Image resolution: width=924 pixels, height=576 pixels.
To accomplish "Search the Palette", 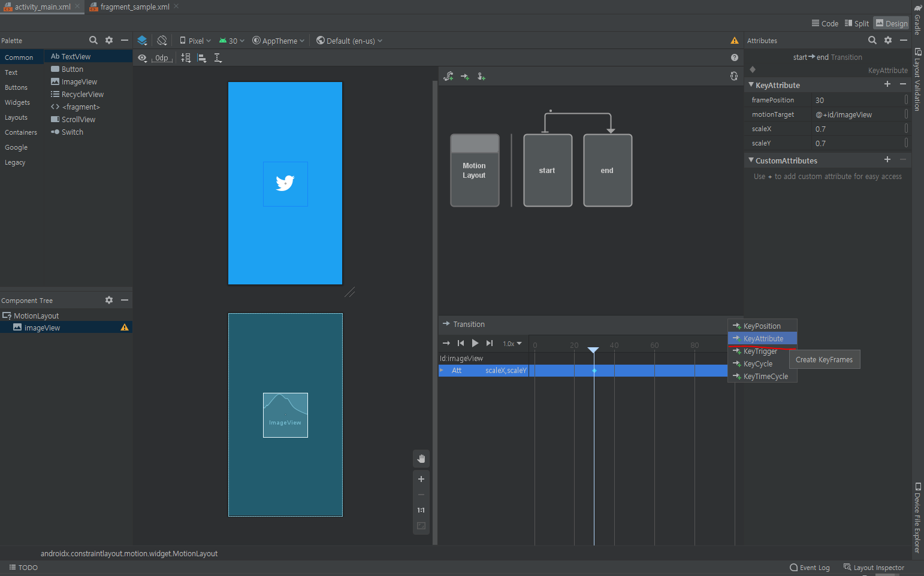I will [x=93, y=40].
